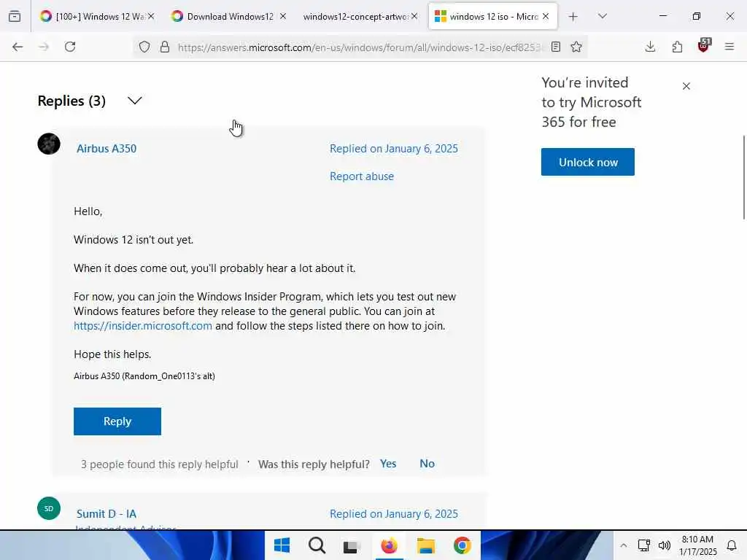Follow the insider.microsoft.com link
The width and height of the screenshot is (747, 560).
[x=143, y=326]
